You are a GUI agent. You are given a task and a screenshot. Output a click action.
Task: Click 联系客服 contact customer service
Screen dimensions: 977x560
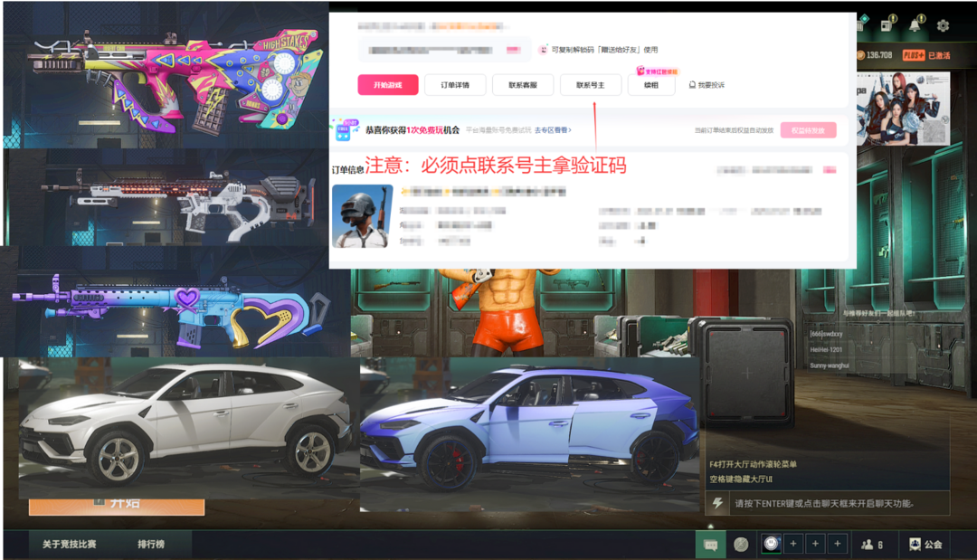523,85
